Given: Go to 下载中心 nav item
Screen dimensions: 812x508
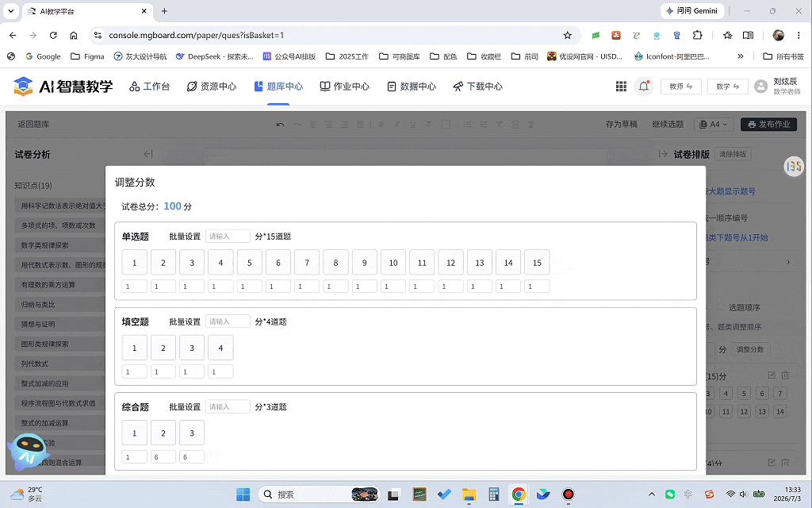Looking at the screenshot, I should point(478,87).
